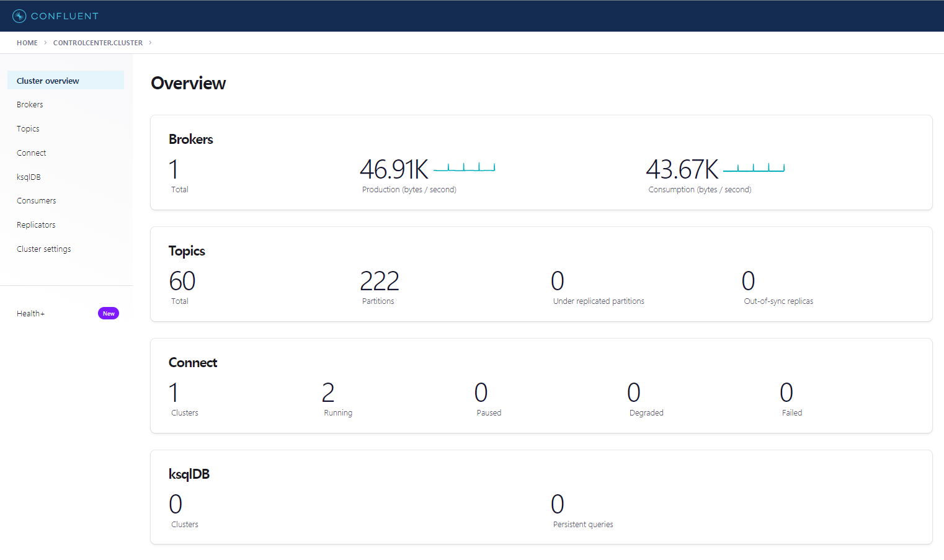Click consumption sparkline chart
Screen dimensions: 944x560
[754, 167]
